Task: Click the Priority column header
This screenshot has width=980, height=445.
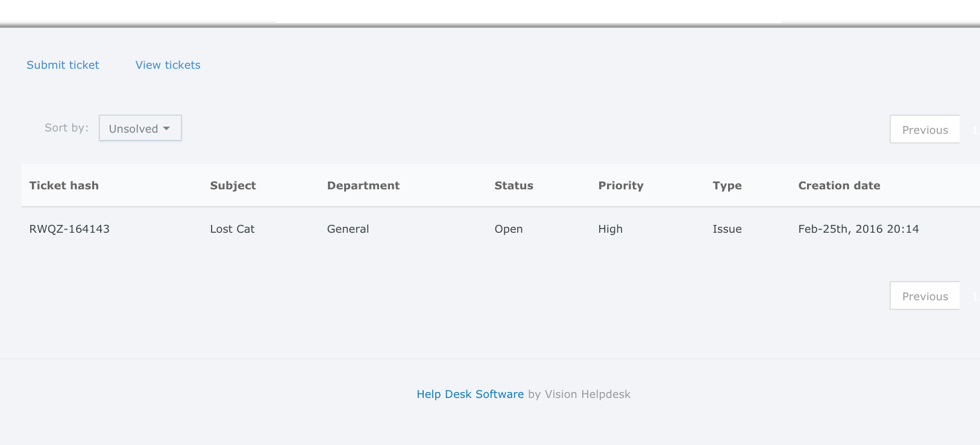Action: [x=621, y=186]
